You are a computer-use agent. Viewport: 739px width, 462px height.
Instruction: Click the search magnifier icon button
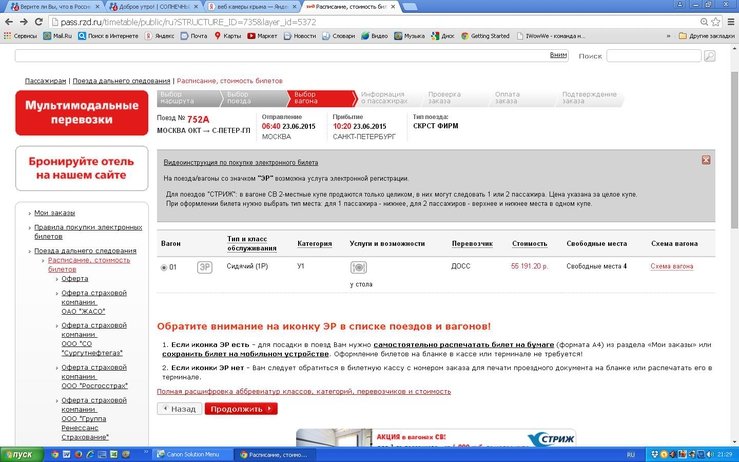pyautogui.click(x=709, y=57)
